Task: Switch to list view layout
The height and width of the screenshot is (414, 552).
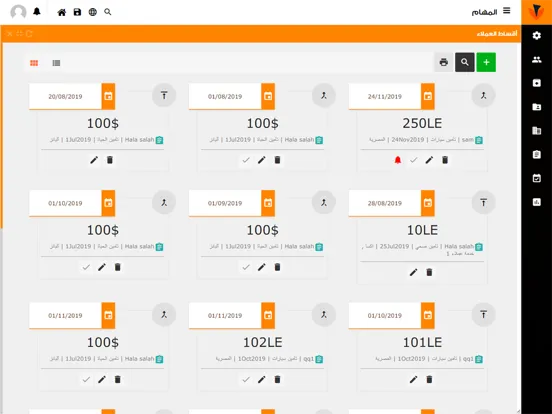Action: coord(56,63)
